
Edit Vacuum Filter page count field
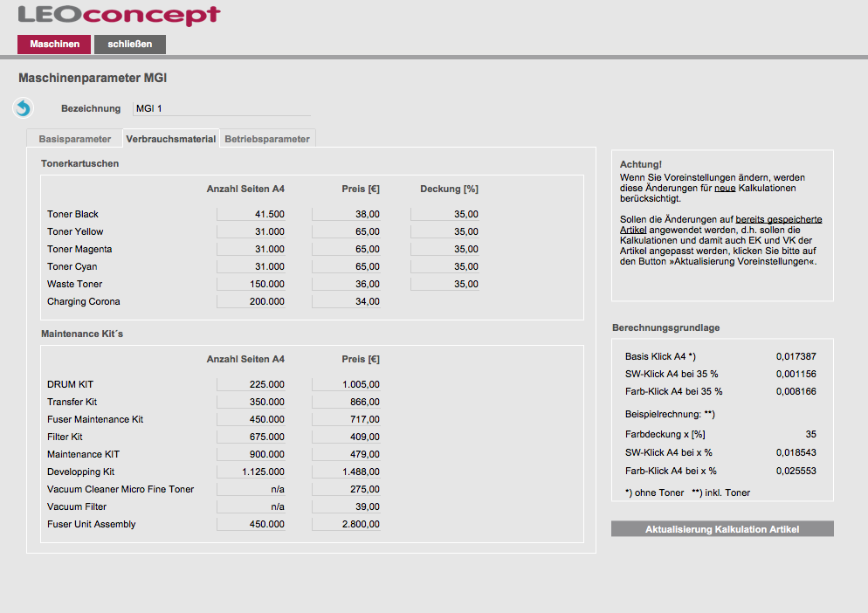[x=251, y=506]
